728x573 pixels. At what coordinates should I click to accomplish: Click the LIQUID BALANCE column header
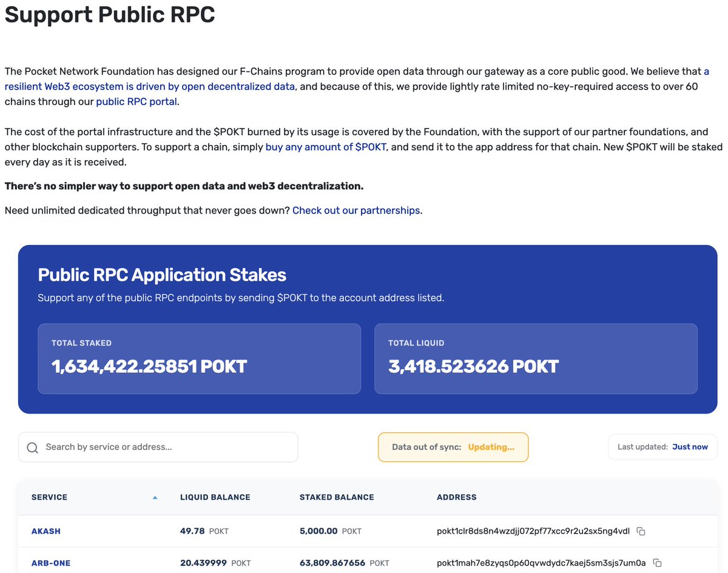click(x=215, y=497)
